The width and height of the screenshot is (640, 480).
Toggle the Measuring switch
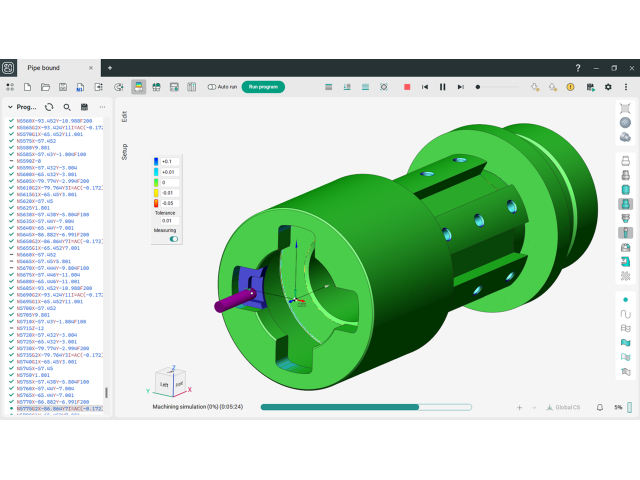pos(174,239)
